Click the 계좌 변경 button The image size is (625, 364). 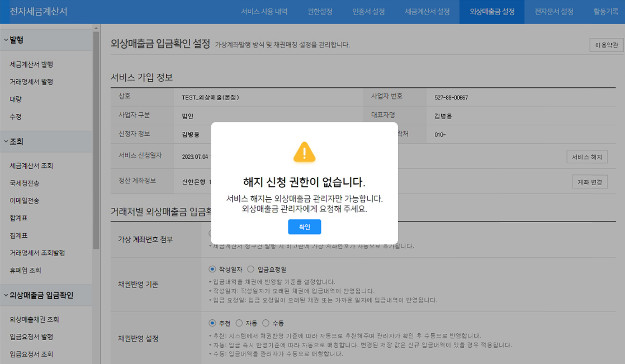tap(589, 182)
